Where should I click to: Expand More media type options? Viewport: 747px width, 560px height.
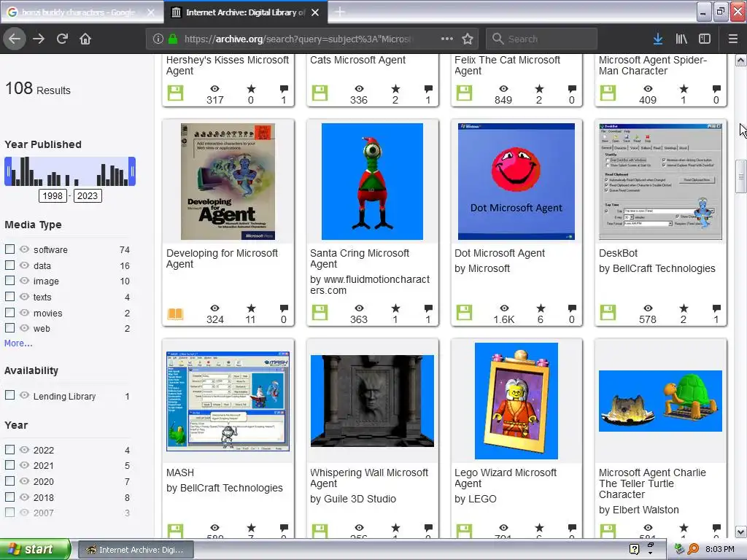click(18, 343)
